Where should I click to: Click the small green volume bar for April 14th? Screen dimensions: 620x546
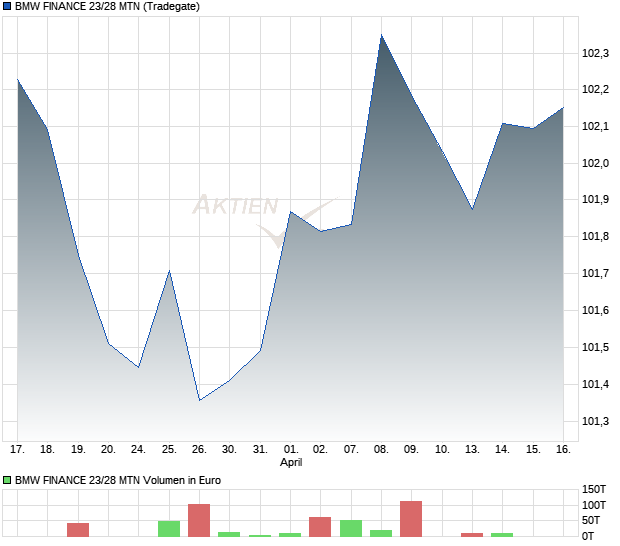click(502, 535)
